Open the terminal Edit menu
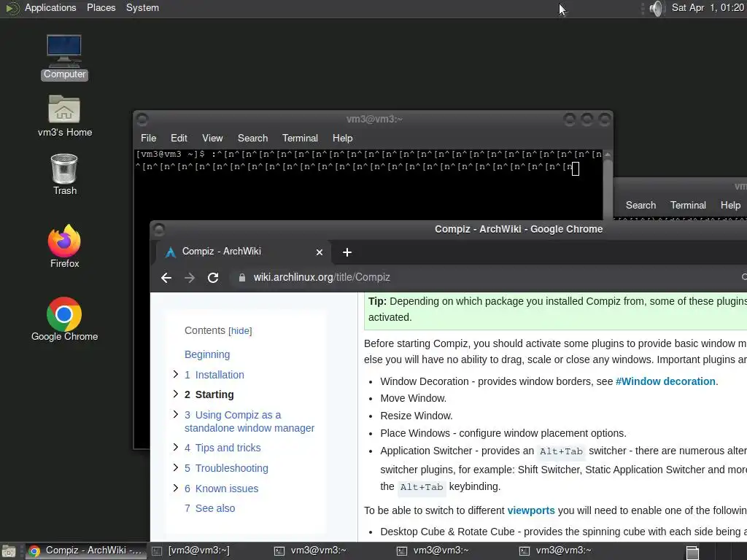This screenshot has width=747, height=560. (x=179, y=138)
